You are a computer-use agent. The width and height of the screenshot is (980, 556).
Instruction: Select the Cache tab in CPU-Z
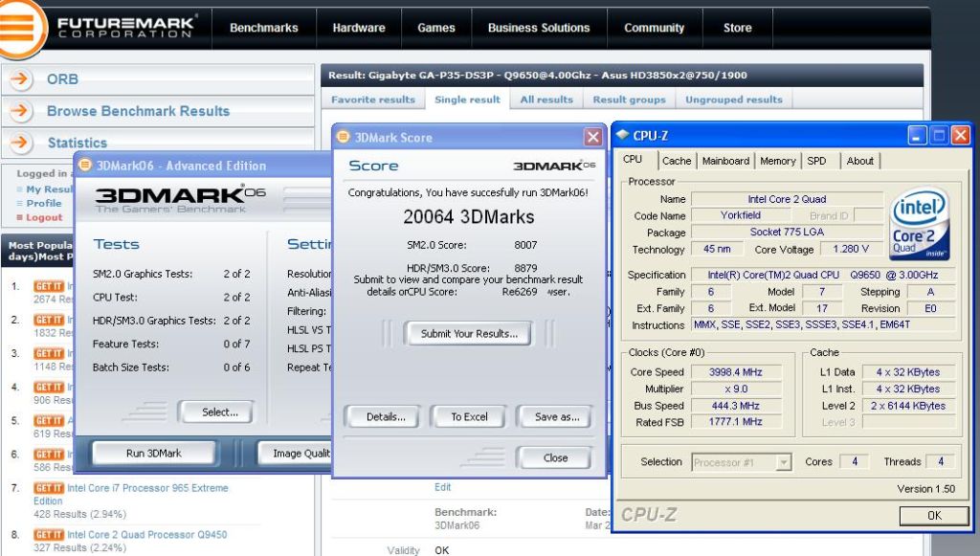677,161
